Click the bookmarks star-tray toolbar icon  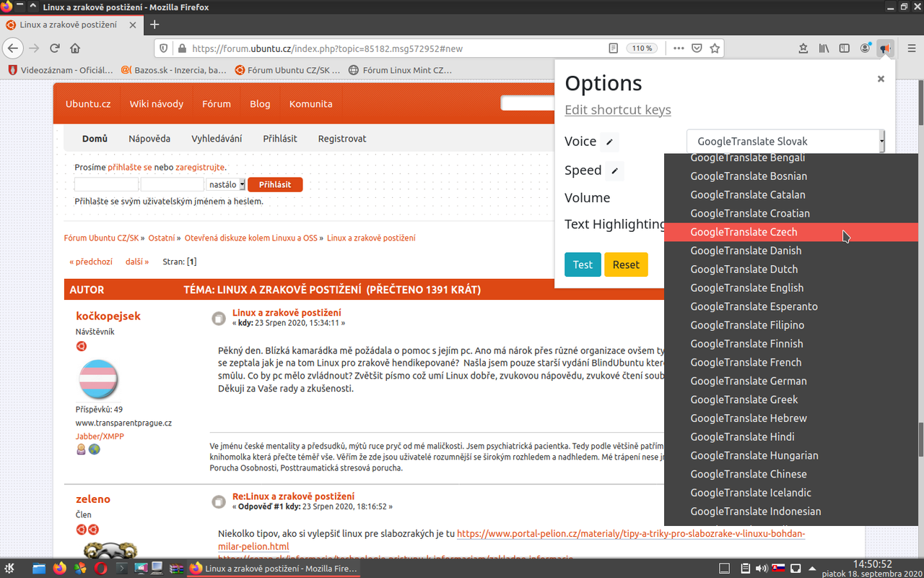pyautogui.click(x=803, y=48)
